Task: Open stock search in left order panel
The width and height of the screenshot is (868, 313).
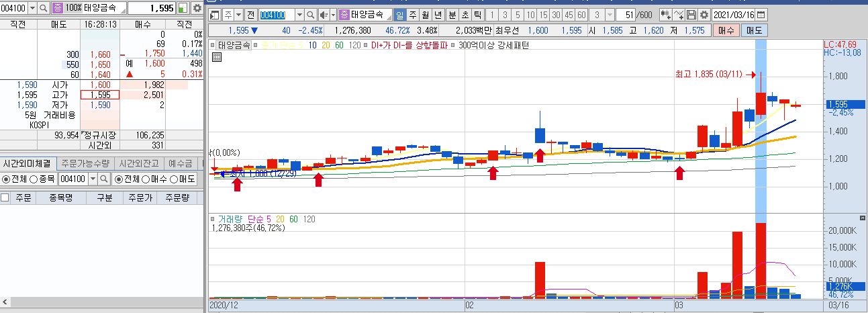Action: coord(44,8)
